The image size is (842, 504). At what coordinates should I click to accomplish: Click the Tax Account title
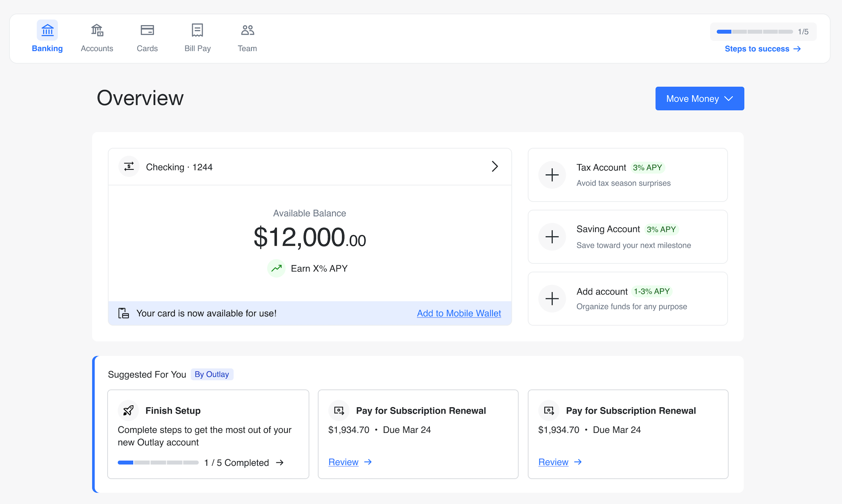coord(601,167)
